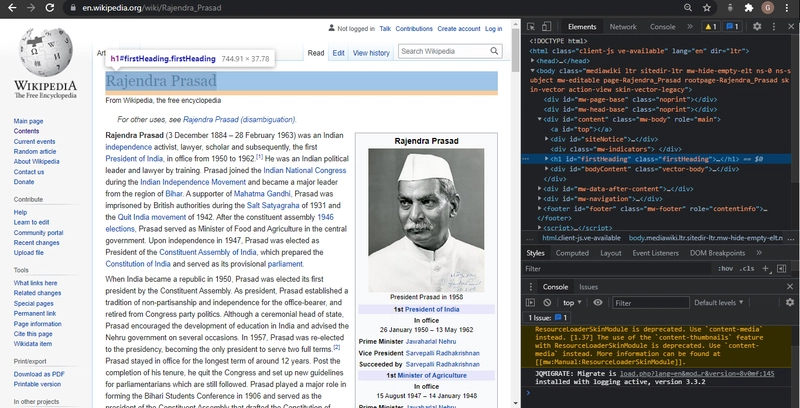The image size is (800, 408).
Task: Click the Edit tab on Wikipedia
Action: click(x=338, y=53)
